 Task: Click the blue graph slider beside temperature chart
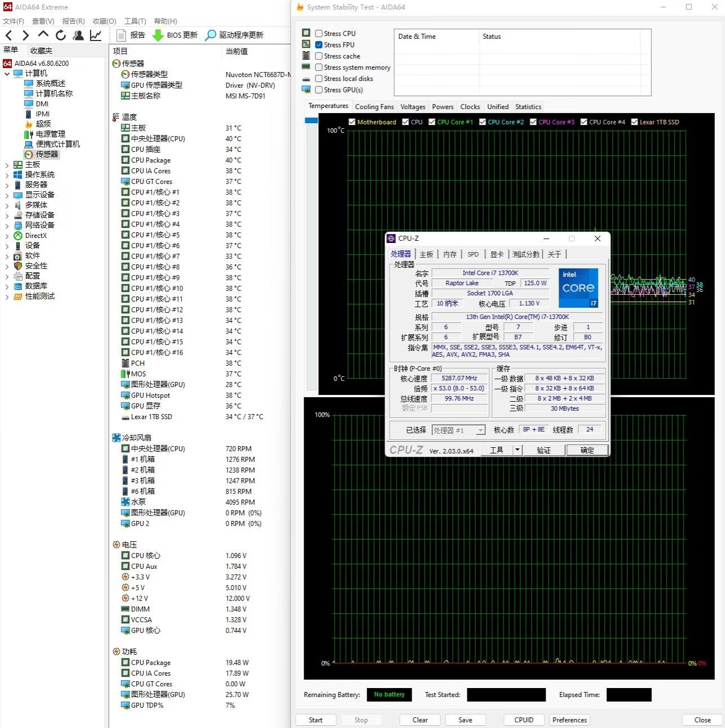311,120
